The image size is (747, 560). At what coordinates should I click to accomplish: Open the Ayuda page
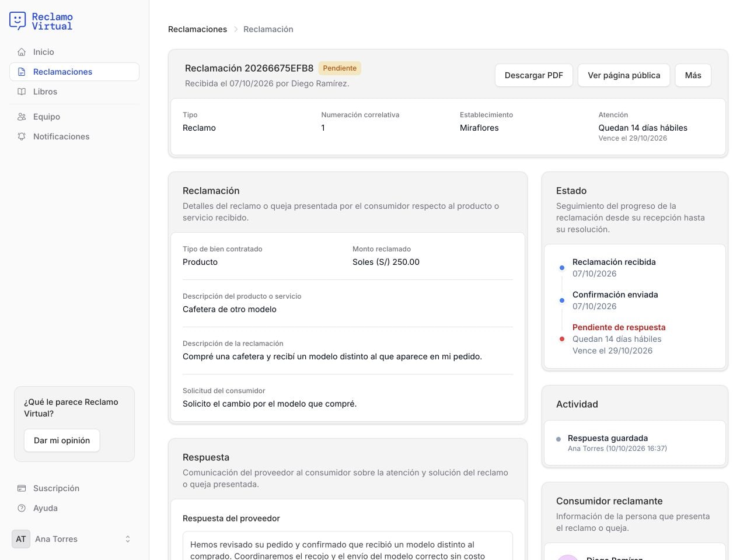74,508
